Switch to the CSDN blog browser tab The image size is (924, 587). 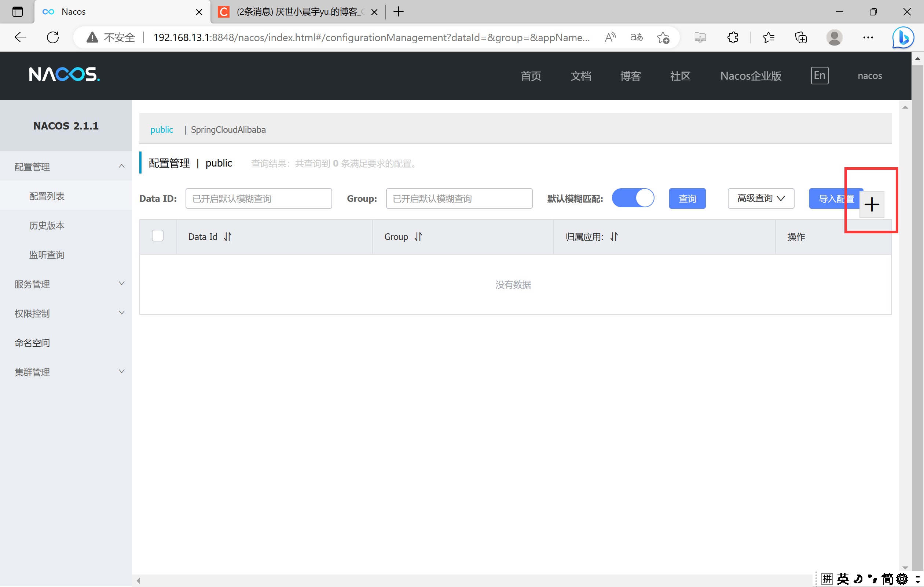click(x=298, y=12)
